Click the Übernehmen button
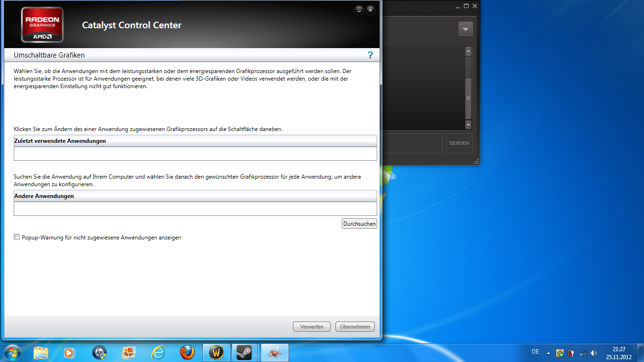 (x=355, y=327)
